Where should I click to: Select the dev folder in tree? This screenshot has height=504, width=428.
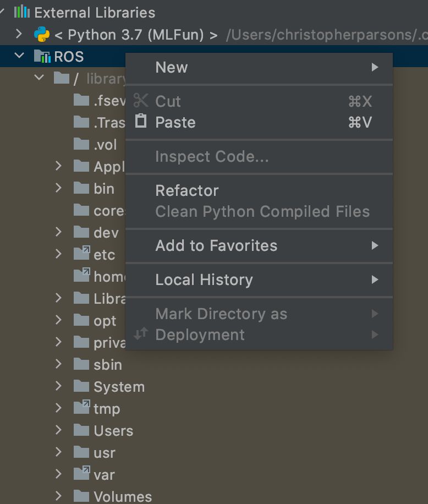(106, 233)
